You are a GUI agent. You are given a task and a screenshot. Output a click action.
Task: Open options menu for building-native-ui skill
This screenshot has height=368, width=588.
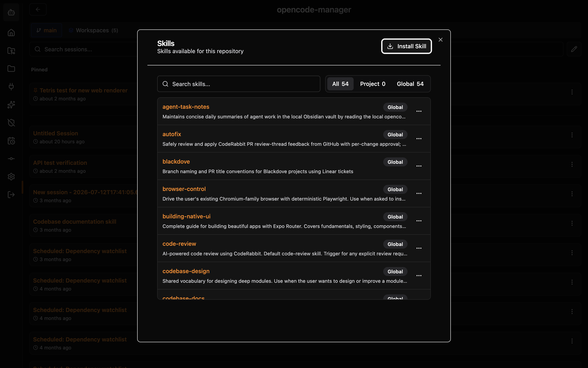(419, 221)
